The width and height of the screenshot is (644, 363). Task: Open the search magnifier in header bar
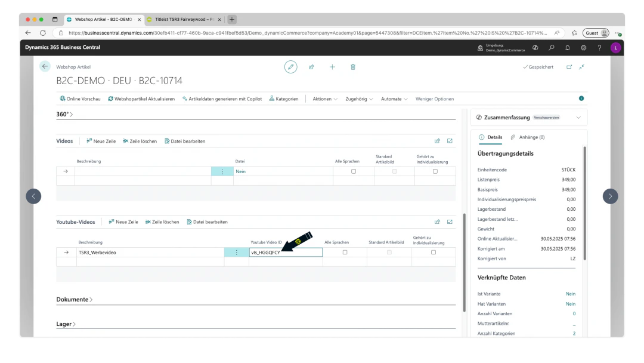click(551, 48)
